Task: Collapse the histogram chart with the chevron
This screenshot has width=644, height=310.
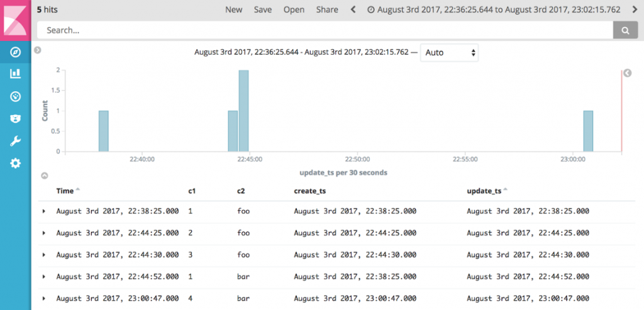Action: [44, 176]
